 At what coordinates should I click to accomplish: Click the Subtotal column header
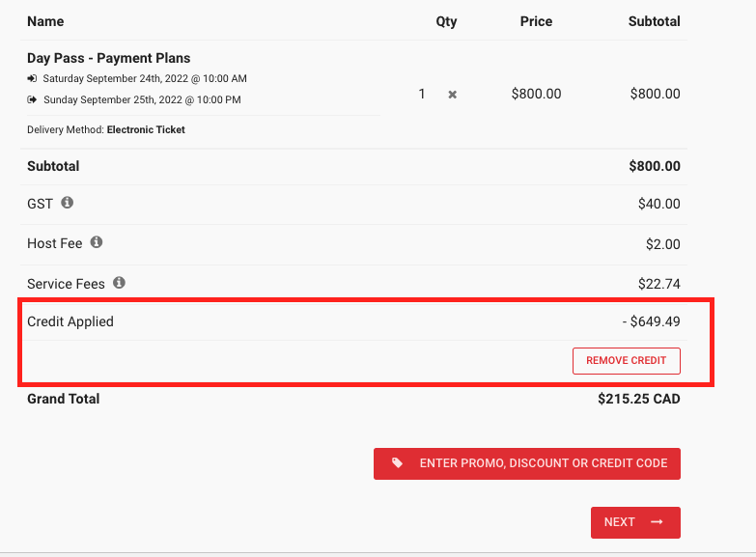(x=655, y=21)
